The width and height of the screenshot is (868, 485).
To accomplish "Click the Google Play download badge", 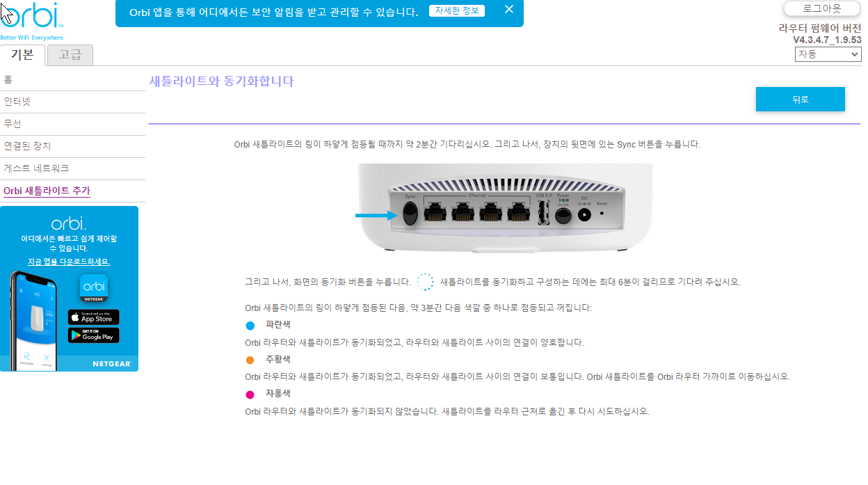I will 93,335.
